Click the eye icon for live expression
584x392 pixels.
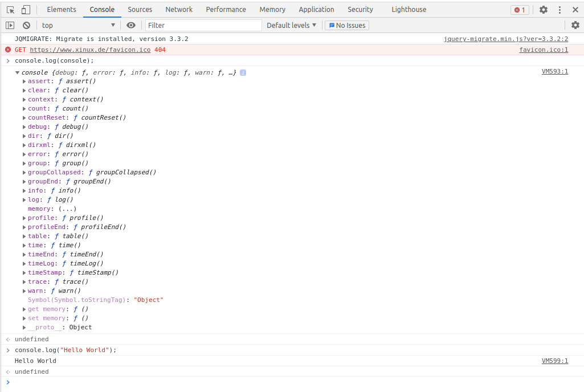131,25
